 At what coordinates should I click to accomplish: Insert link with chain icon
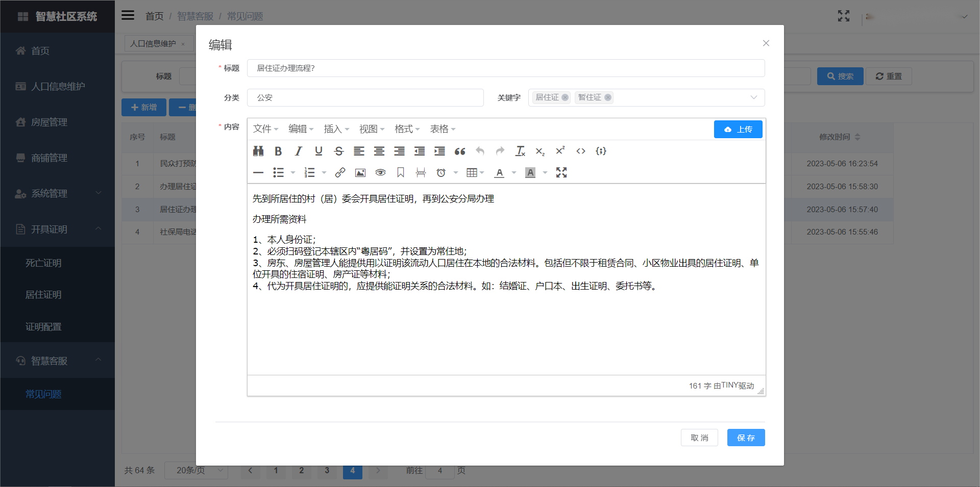pos(340,173)
